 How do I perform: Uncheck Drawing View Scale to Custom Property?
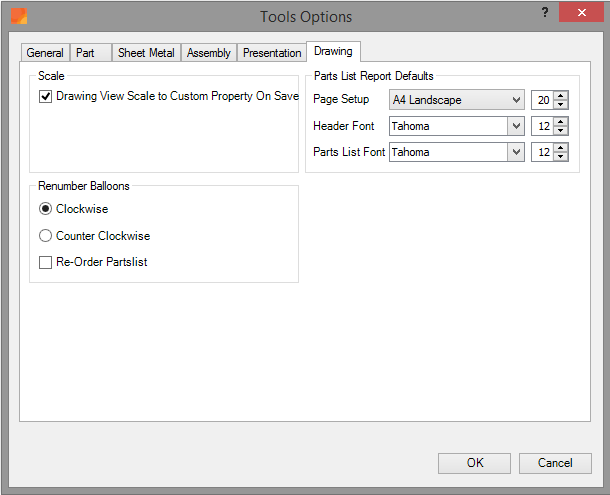point(46,97)
